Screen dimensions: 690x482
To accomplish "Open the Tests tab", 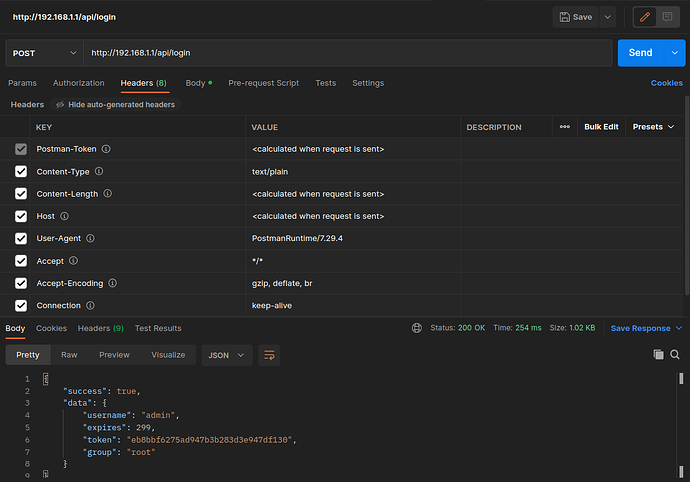I will (x=326, y=83).
